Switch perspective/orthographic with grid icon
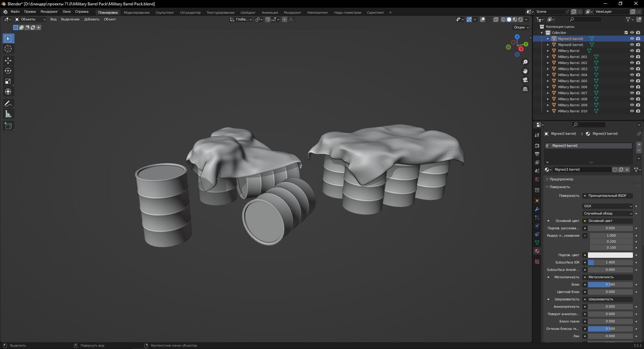Image resolution: width=644 pixels, height=349 pixels. pos(525,89)
